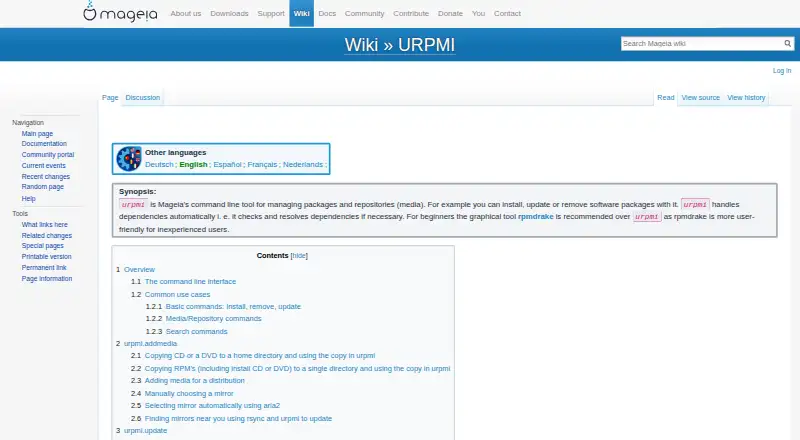
Task: Open the You menu item
Action: 478,14
